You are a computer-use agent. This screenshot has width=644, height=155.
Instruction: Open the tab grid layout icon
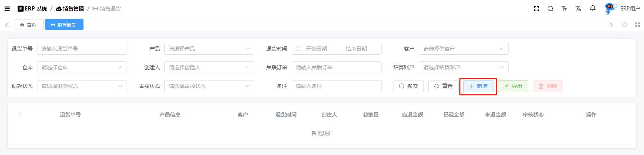point(637,25)
